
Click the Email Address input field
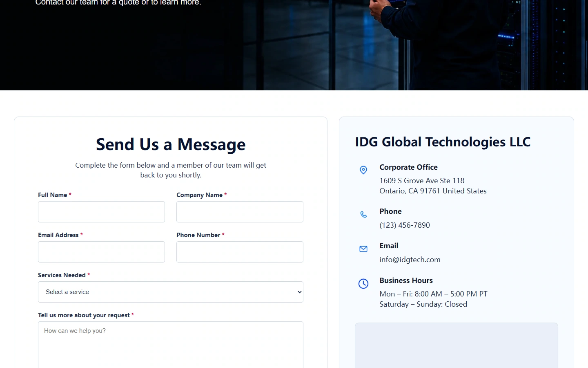click(x=101, y=252)
